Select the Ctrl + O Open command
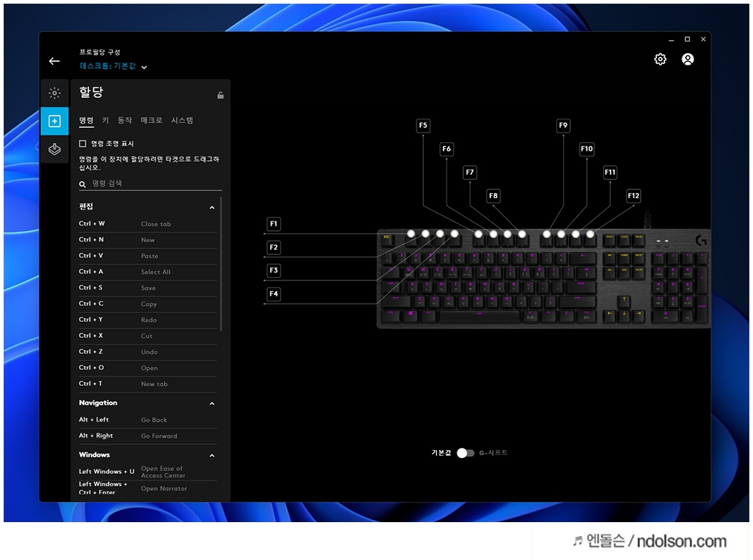Viewport: 753px width, 560px height. pos(148,368)
